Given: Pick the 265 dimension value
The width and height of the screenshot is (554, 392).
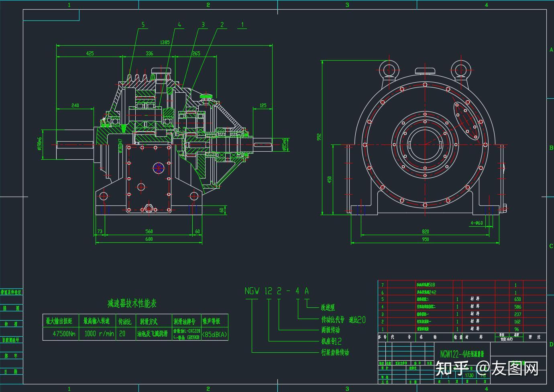Looking at the screenshot, I should click(196, 53).
